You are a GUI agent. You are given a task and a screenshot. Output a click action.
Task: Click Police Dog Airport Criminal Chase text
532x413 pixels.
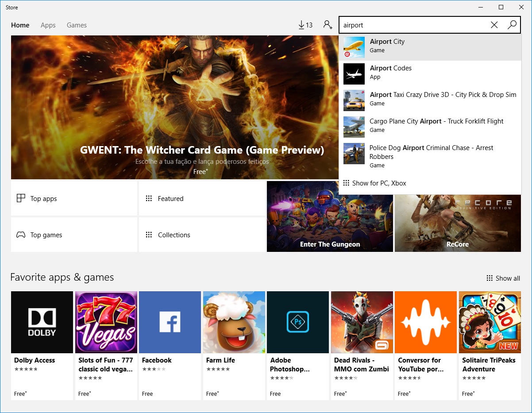432,152
